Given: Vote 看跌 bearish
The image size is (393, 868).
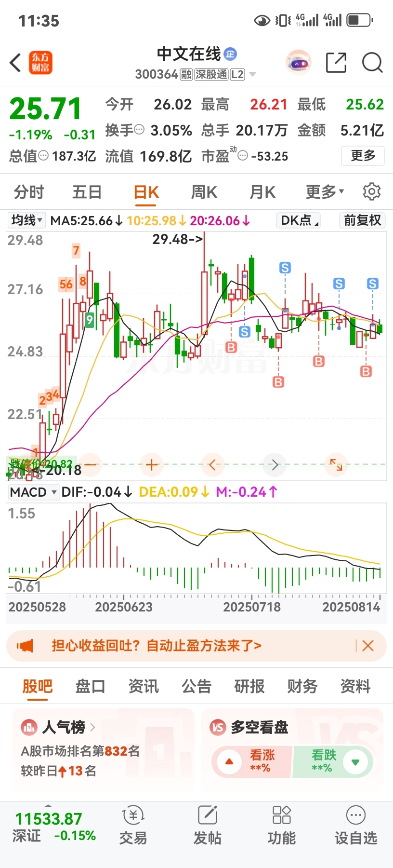Looking at the screenshot, I should (x=333, y=762).
